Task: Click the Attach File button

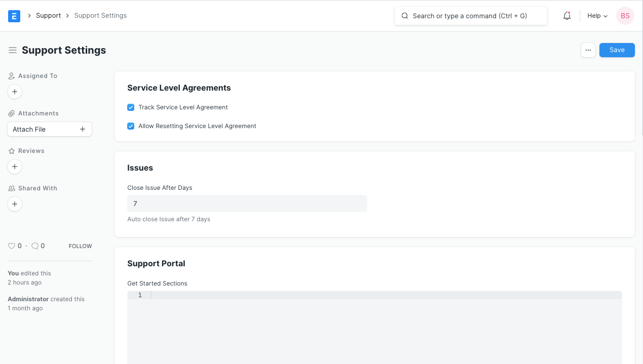Action: [x=49, y=129]
